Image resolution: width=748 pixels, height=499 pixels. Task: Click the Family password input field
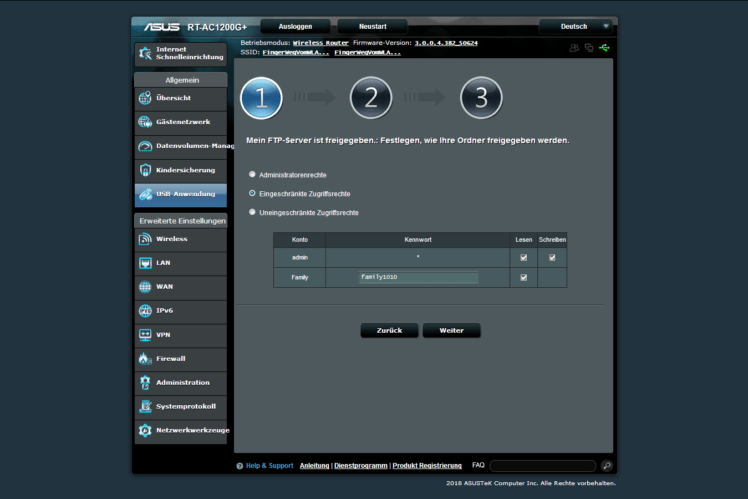(418, 277)
